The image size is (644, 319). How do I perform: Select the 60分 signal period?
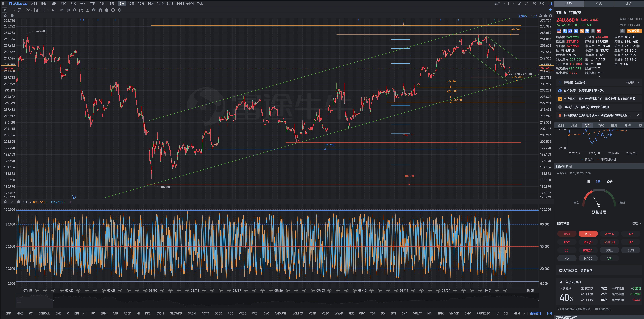pos(609,181)
